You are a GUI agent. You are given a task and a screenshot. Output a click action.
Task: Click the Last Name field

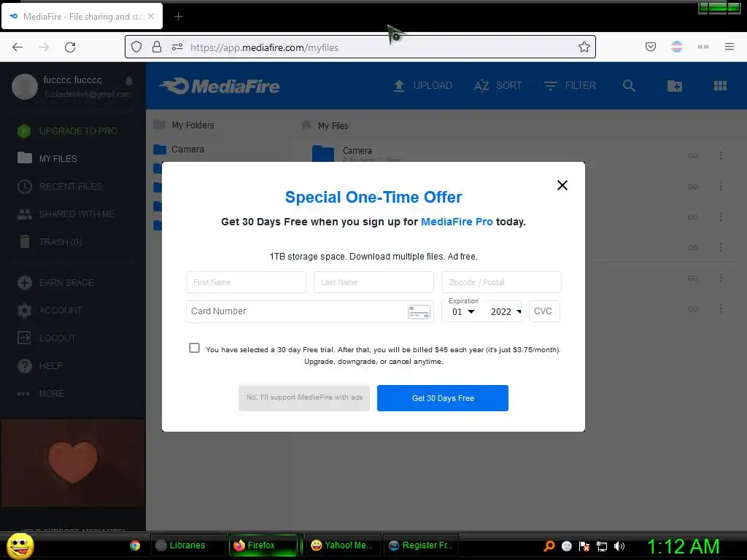[x=373, y=282]
